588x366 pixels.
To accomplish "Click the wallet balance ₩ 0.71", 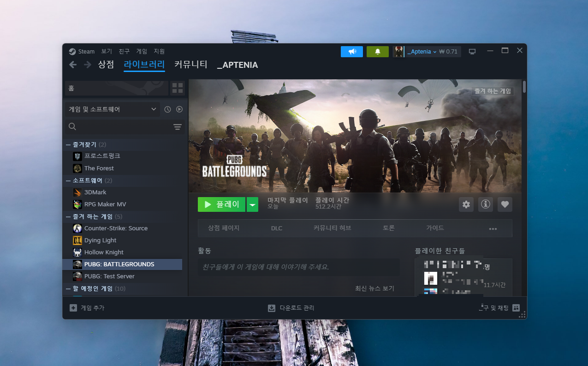I will click(448, 52).
